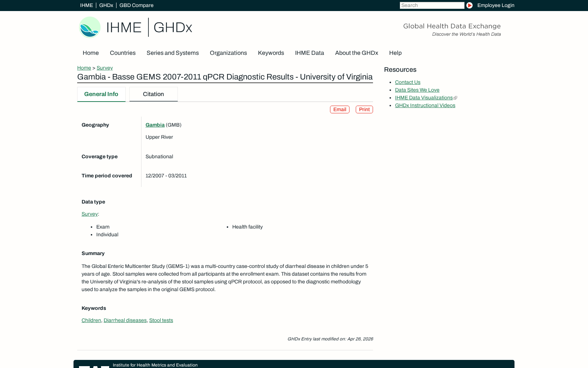Viewport: 588px width, 368px height.
Task: Open Survey data type link
Action: click(x=90, y=214)
